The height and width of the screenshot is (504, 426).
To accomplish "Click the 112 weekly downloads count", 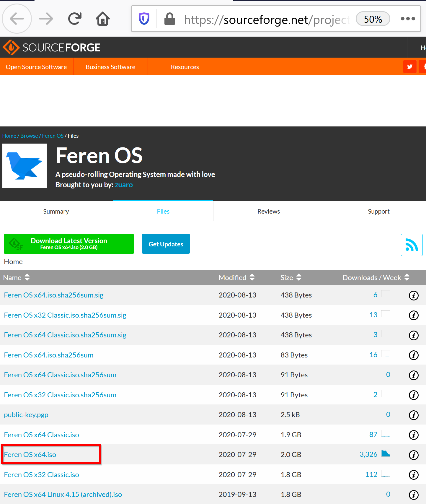I will [x=371, y=474].
